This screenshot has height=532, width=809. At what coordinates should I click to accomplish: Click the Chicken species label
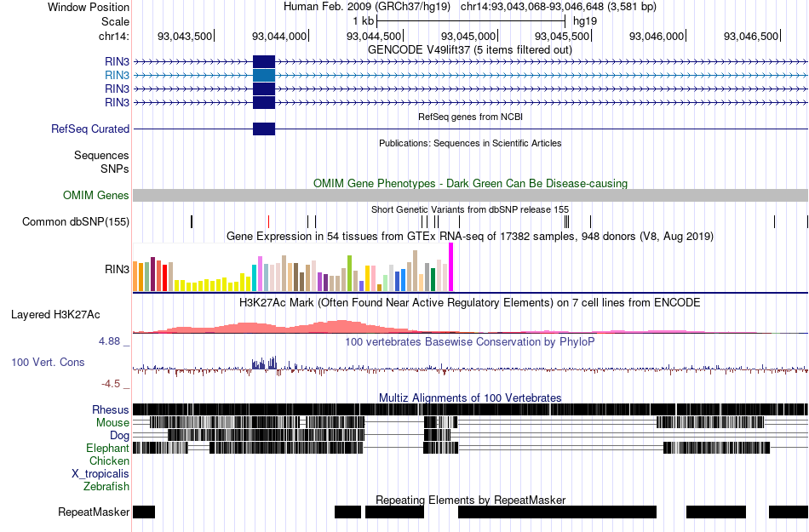[109, 460]
